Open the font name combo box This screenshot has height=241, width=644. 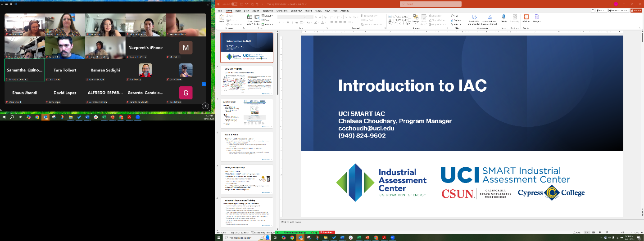click(x=291, y=17)
